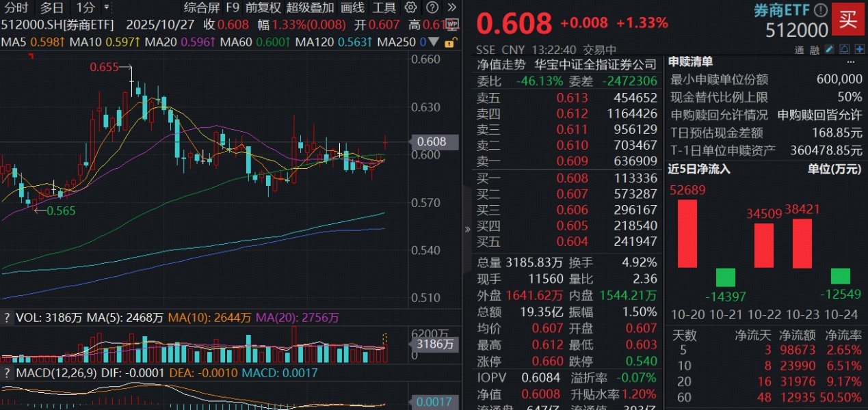Image resolution: width=868 pixels, height=410 pixels.
Task: Click 买四 bid price 0.605
Action: [x=572, y=225]
